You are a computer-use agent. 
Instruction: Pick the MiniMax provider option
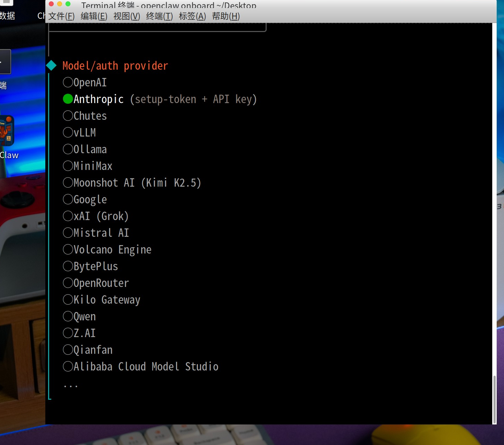(x=87, y=166)
